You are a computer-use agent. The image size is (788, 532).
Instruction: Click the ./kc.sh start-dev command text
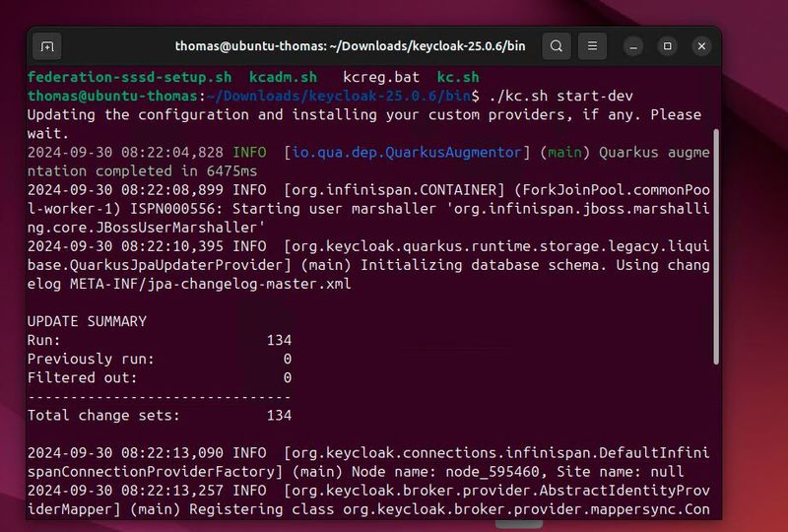(560, 96)
